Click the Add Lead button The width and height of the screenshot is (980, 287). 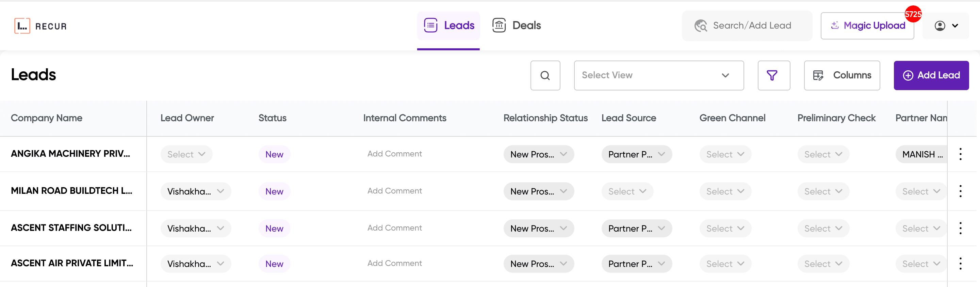(x=931, y=75)
